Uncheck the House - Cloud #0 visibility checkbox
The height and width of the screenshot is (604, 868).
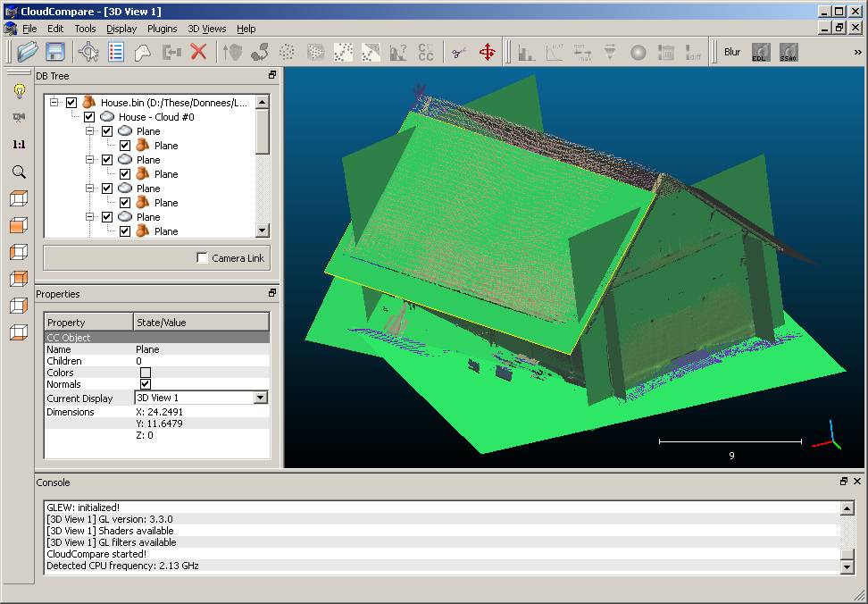point(89,117)
